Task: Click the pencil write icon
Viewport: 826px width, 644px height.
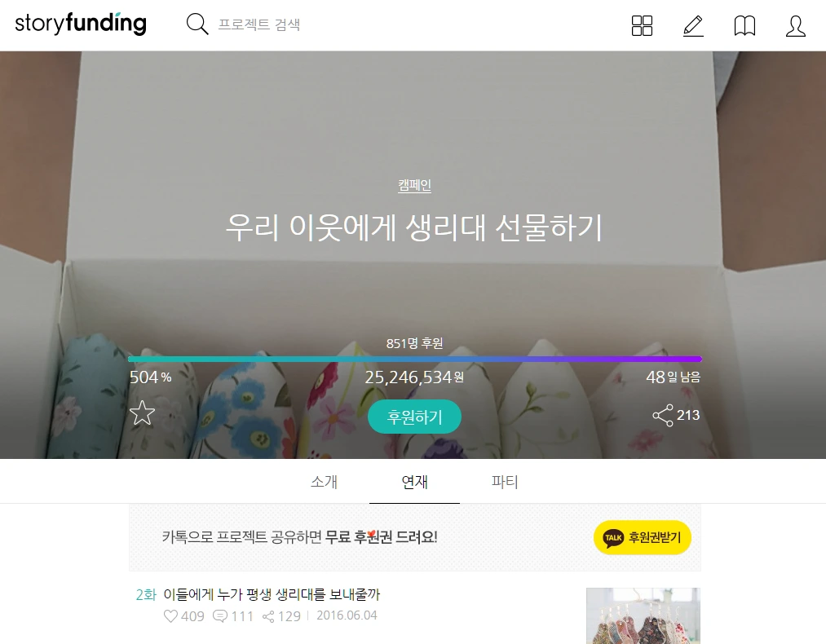Action: (693, 25)
